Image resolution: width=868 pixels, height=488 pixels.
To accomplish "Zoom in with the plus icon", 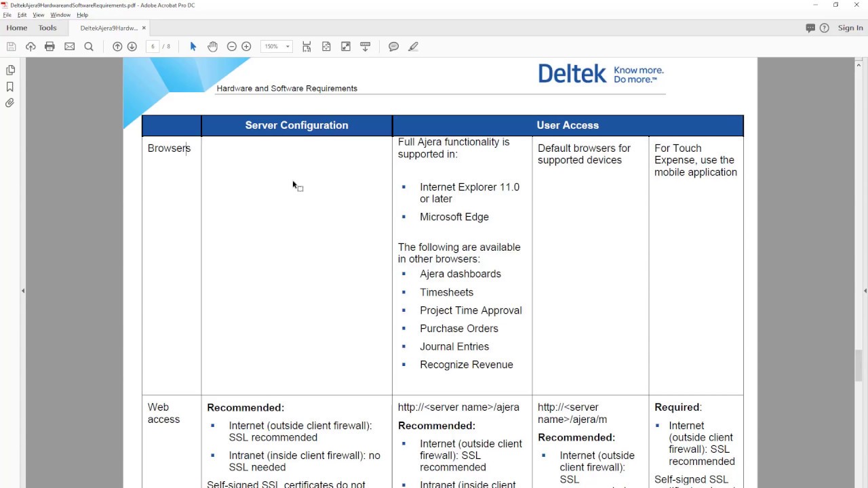I will tap(247, 47).
